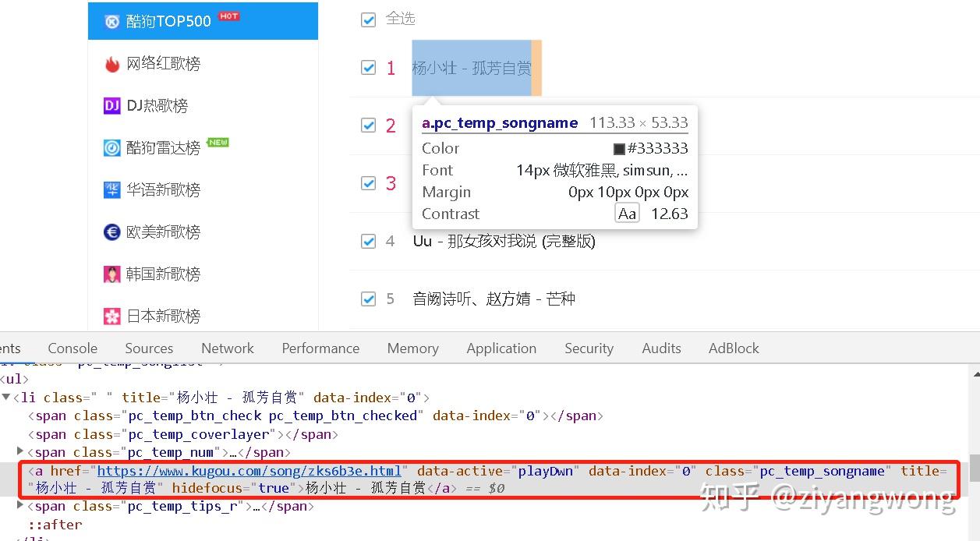
Task: Click the HOT badge on 酷狗TOP500
Action: [228, 16]
